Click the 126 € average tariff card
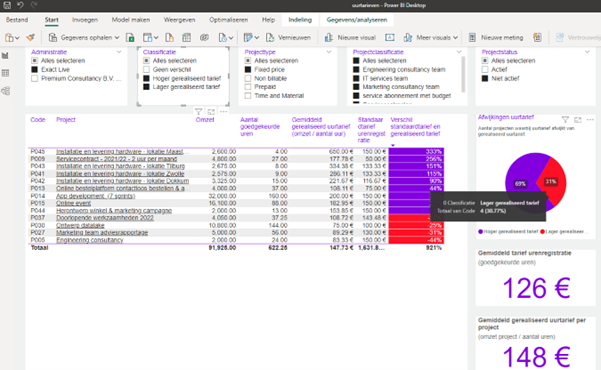601x370 pixels. click(535, 278)
